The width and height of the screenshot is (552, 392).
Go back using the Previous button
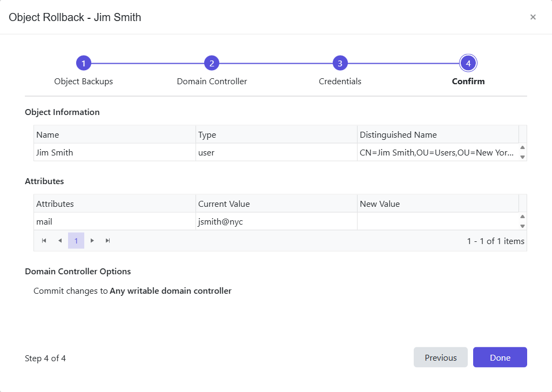tap(440, 357)
